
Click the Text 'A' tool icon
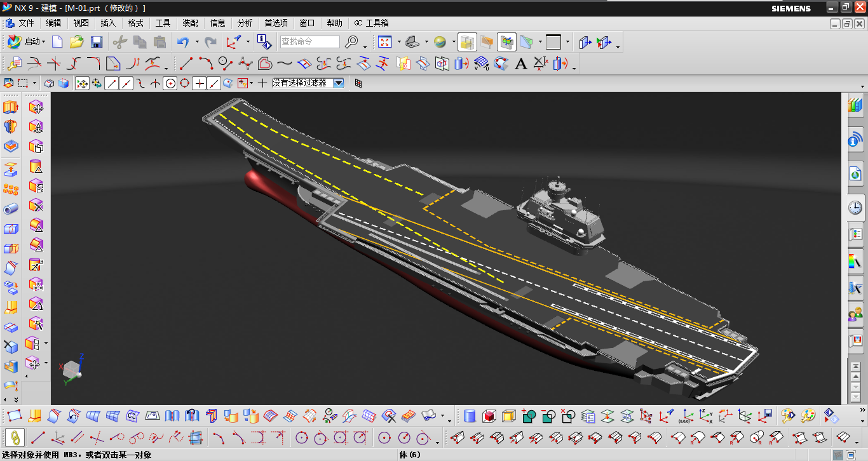(x=521, y=63)
